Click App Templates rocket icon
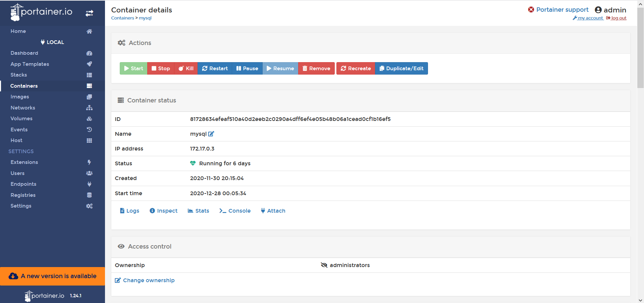 89,64
